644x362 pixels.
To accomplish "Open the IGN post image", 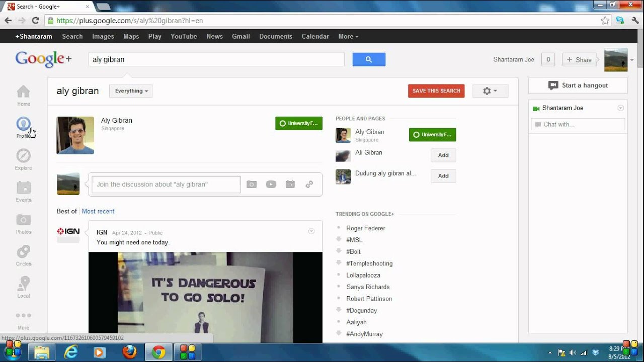I will click(x=205, y=297).
